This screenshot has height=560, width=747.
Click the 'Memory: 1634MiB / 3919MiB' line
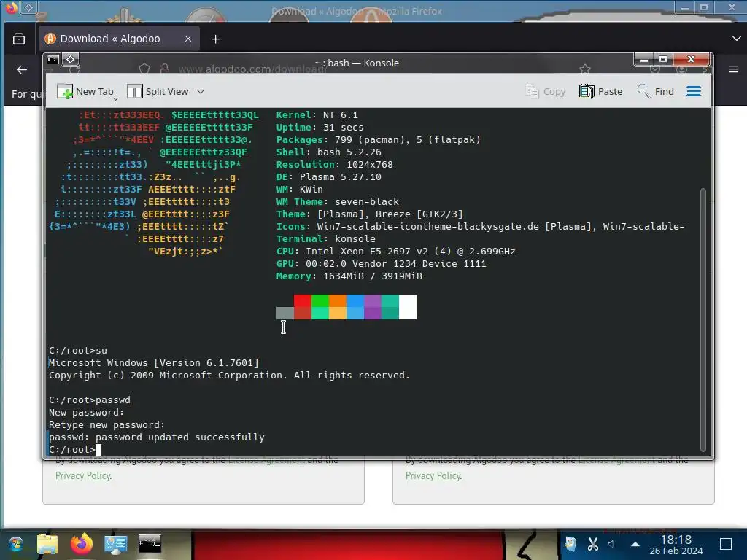[349, 276]
